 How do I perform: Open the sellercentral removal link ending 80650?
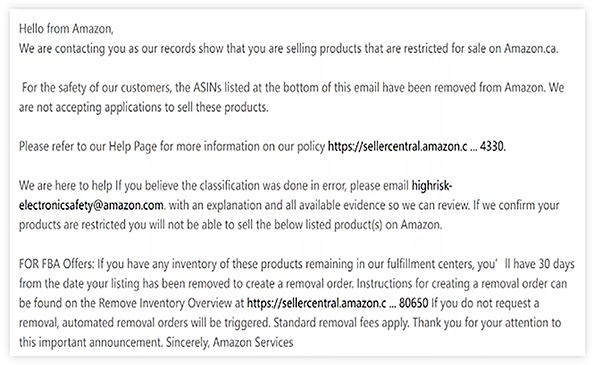click(x=337, y=303)
